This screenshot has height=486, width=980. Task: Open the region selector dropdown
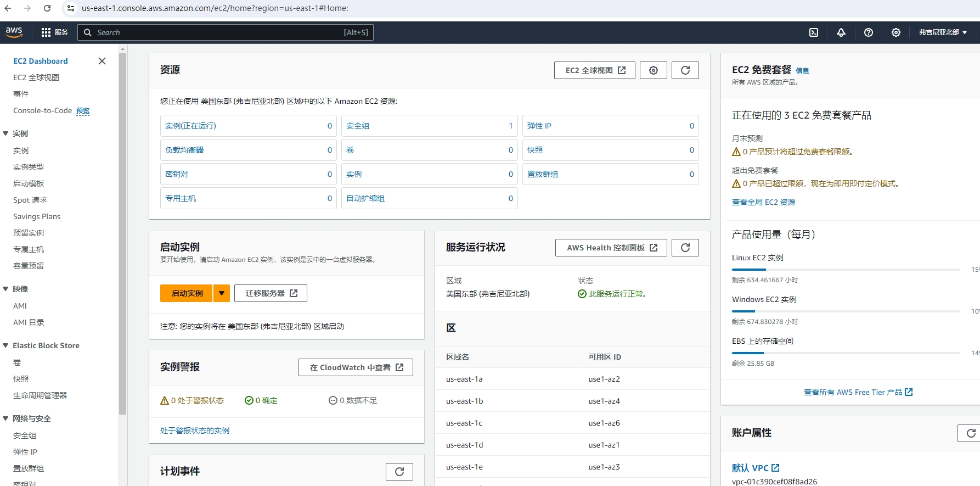(943, 32)
